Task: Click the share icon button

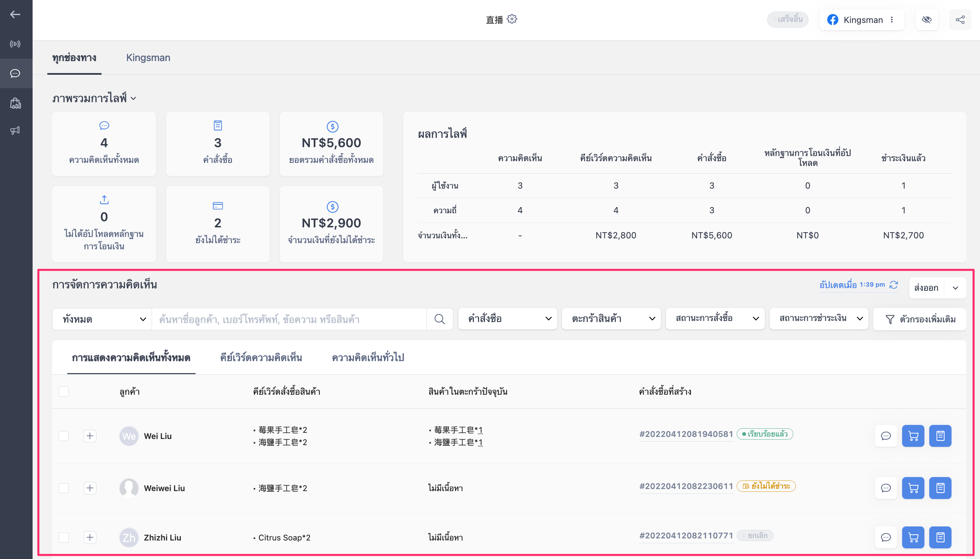Action: (960, 20)
